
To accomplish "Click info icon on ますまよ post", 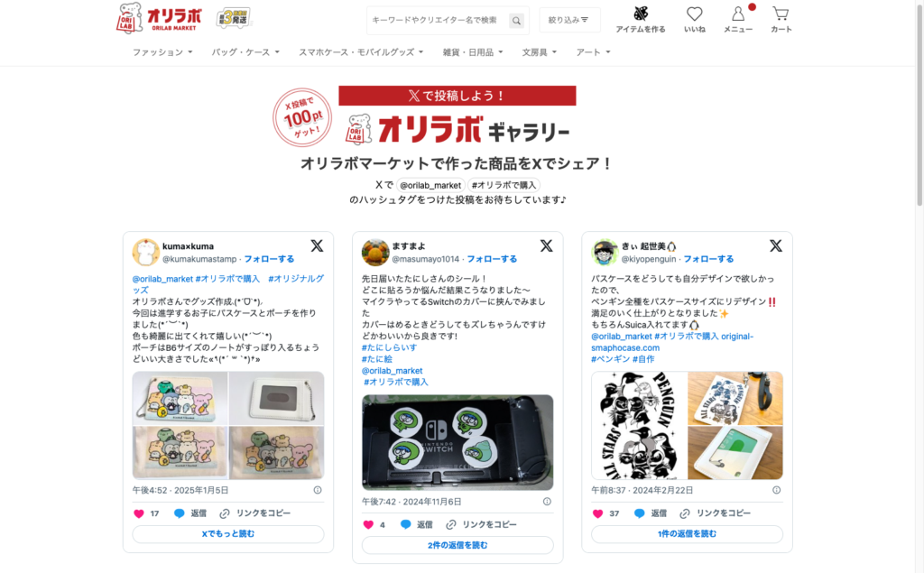I will 547,502.
